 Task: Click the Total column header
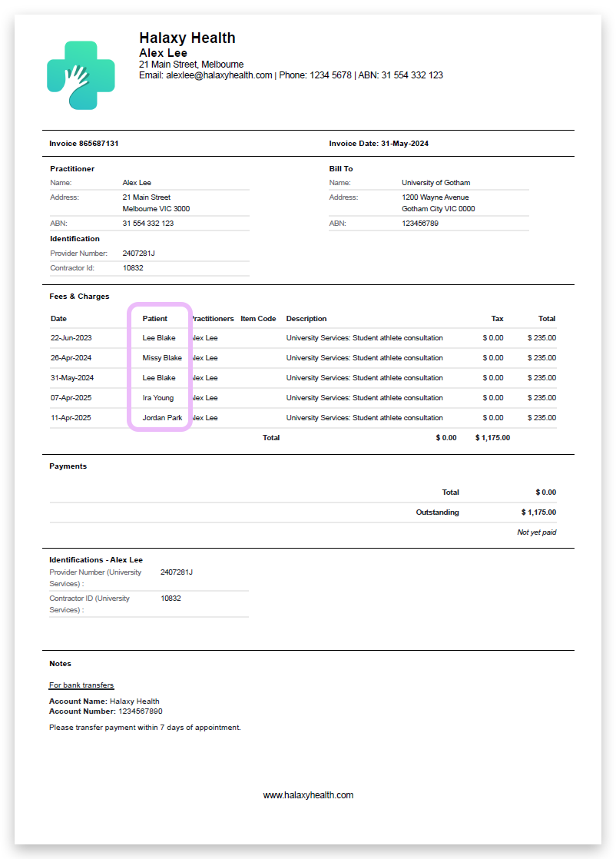pos(546,318)
